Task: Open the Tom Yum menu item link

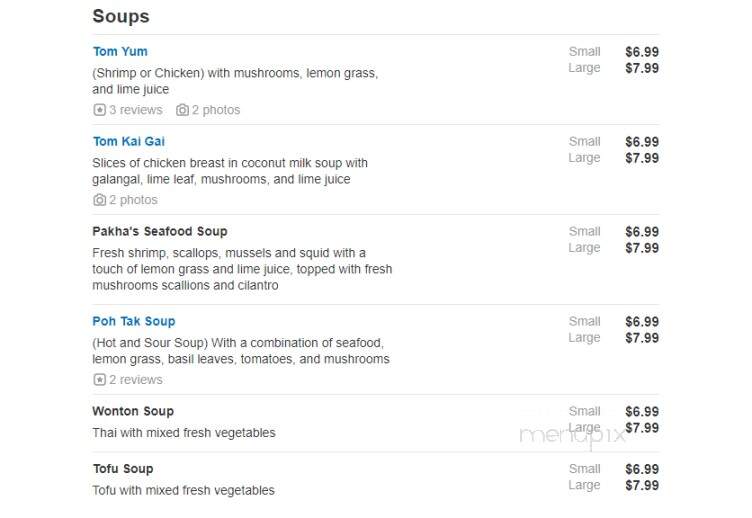Action: pos(120,51)
